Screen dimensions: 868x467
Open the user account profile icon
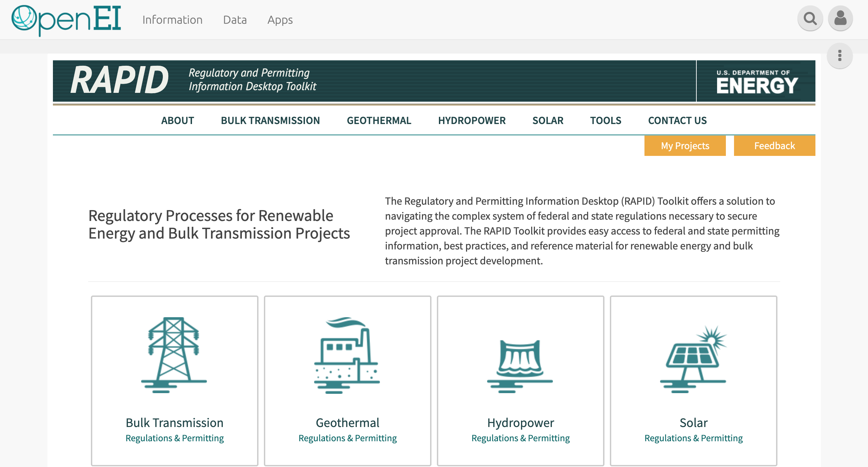840,18
